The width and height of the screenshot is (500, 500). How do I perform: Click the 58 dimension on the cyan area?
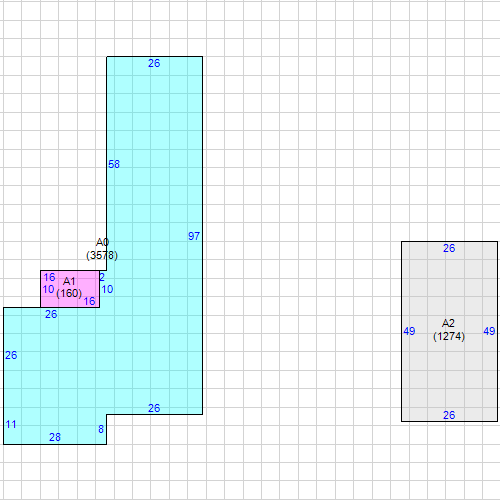[114, 164]
